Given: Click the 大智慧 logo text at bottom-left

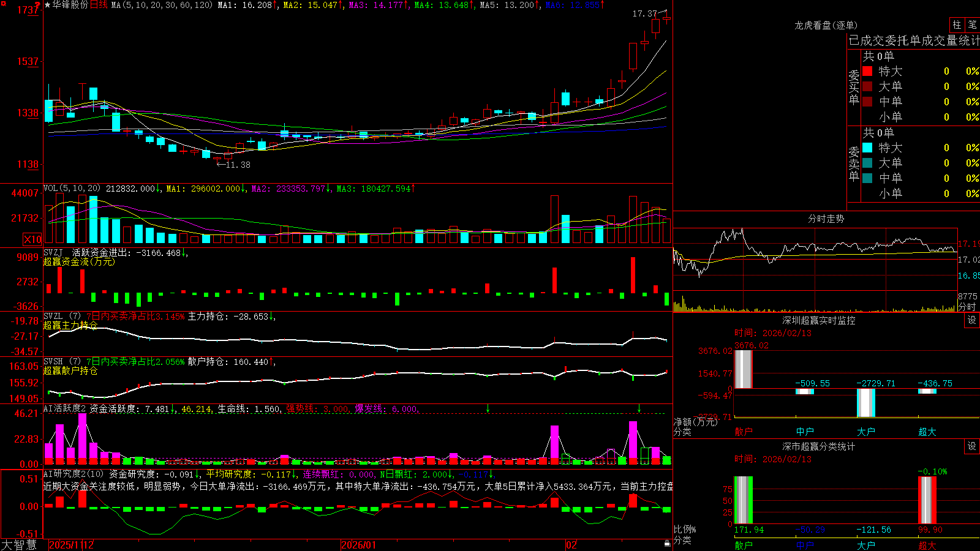Looking at the screenshot, I should [19, 545].
